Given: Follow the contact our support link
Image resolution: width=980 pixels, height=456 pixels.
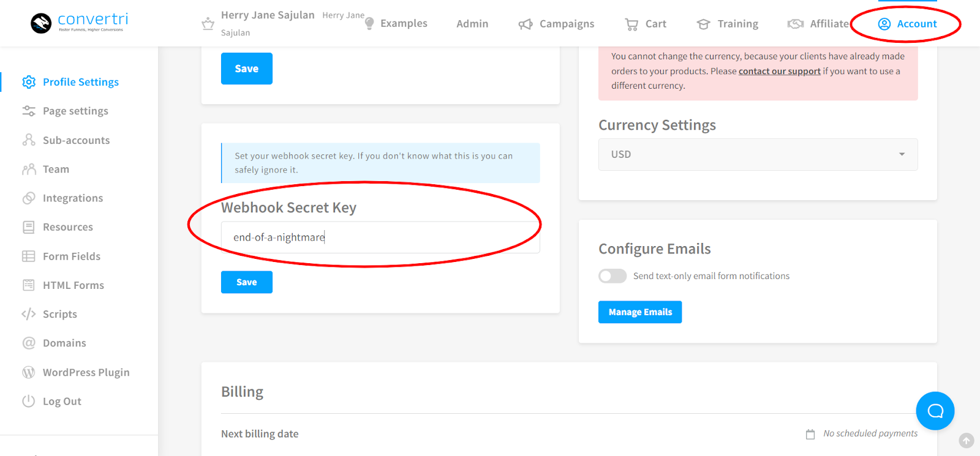Looking at the screenshot, I should coord(779,71).
